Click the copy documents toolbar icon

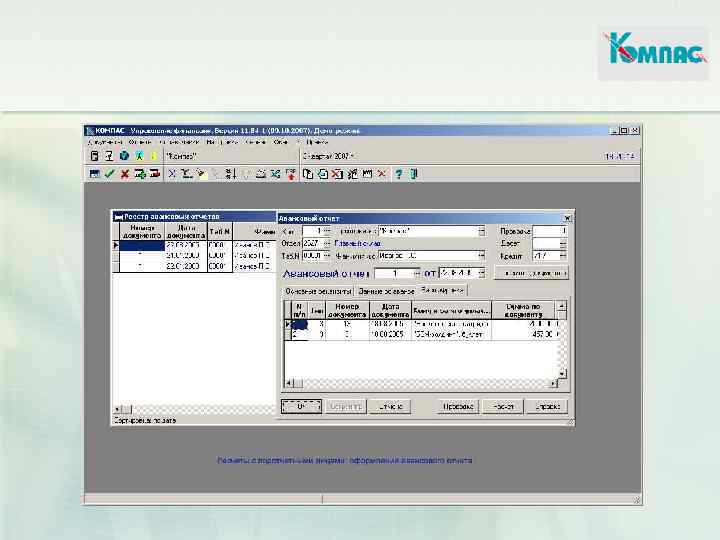pos(308,174)
